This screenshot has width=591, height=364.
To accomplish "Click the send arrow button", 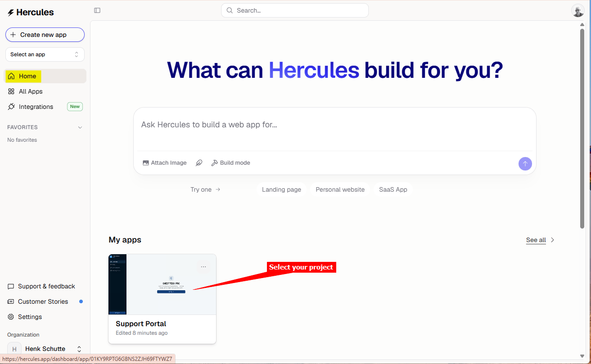I will pos(525,164).
